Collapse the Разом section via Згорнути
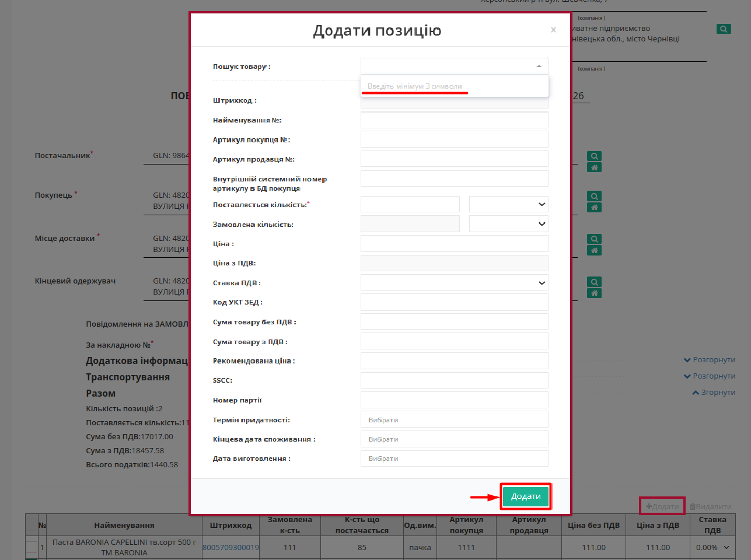Image resolution: width=751 pixels, height=560 pixels. click(x=713, y=393)
